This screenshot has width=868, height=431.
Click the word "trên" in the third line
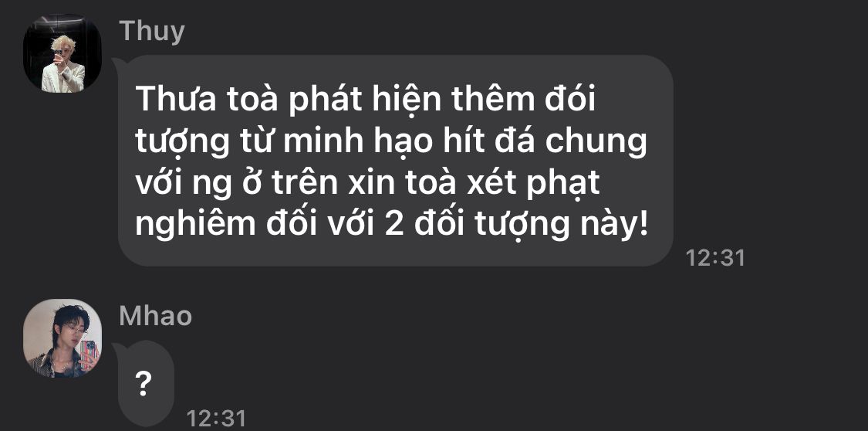click(x=305, y=184)
